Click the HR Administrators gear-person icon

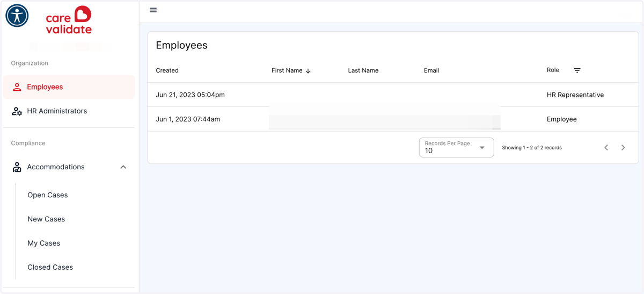[x=17, y=111]
